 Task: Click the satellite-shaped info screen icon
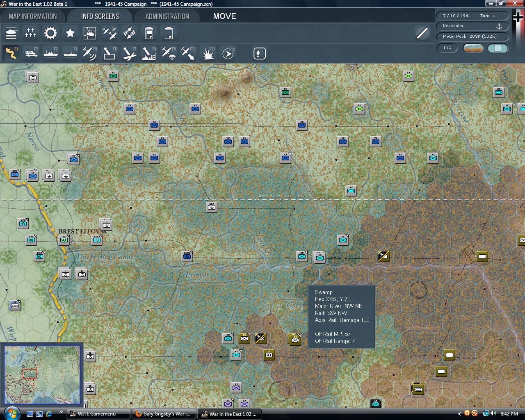[x=129, y=33]
